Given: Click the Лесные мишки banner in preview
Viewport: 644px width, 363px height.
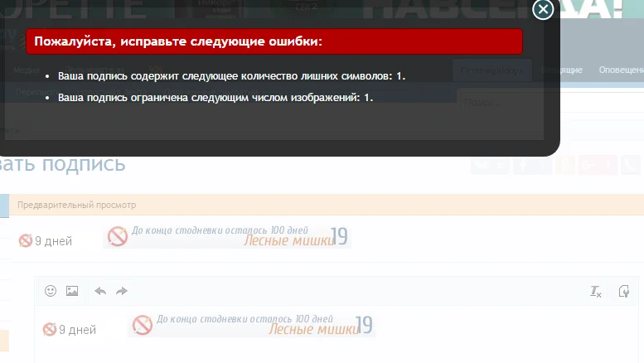Looking at the screenshot, I should point(227,236).
